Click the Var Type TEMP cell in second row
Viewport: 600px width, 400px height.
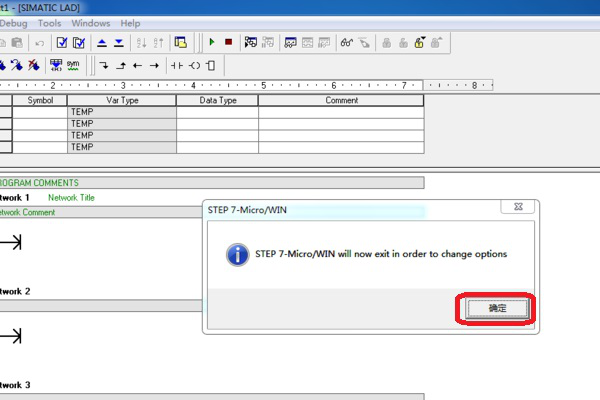[122, 124]
